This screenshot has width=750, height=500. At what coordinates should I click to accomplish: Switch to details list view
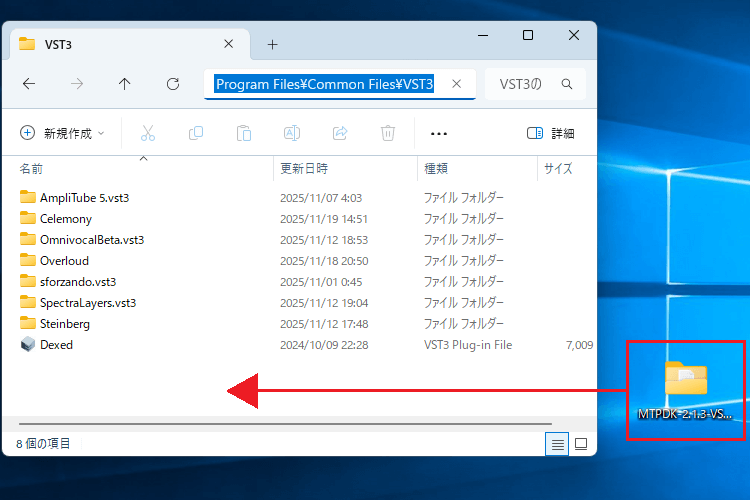click(557, 443)
